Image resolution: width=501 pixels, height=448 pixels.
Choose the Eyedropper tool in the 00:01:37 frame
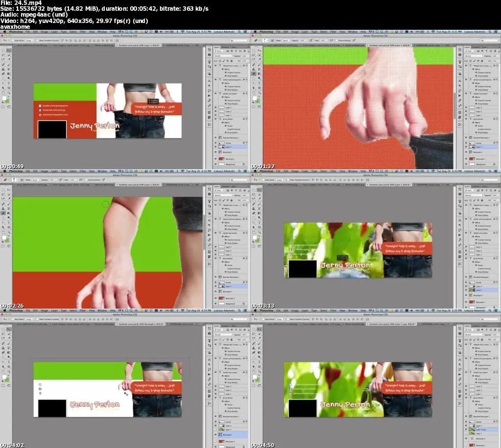click(259, 59)
